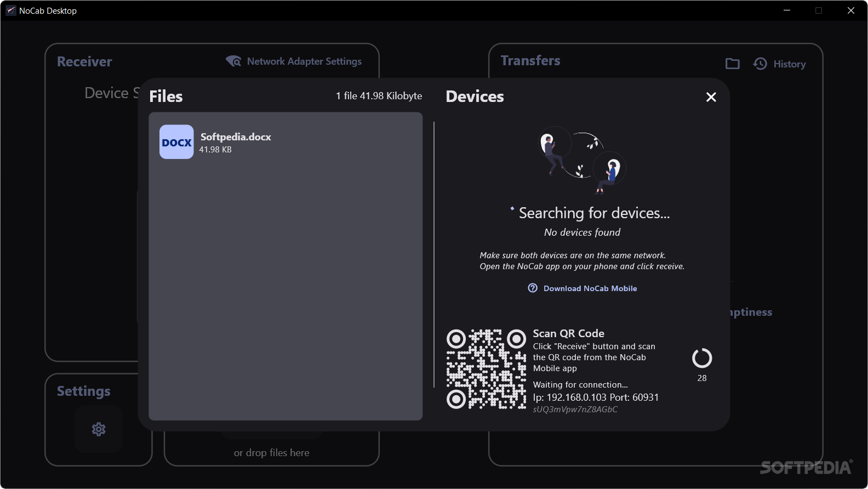Viewport: 868px width, 489px height.
Task: Open Network Adapter Settings
Action: coord(294,61)
